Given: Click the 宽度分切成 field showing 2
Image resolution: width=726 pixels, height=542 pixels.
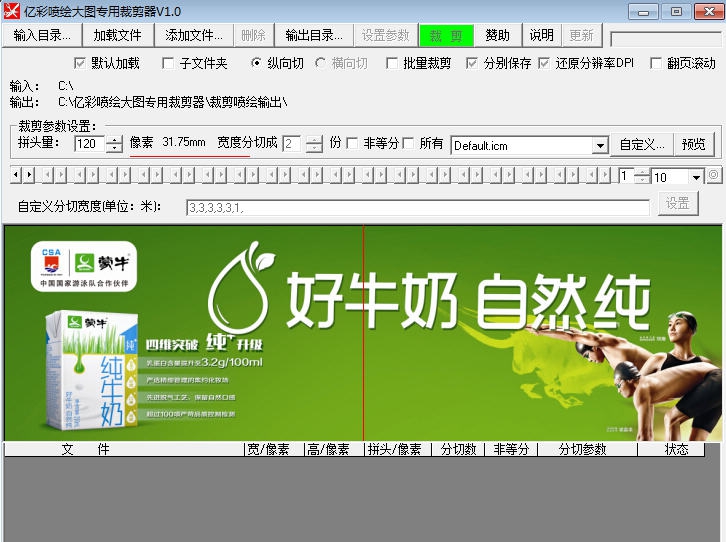Looking at the screenshot, I should coord(291,143).
